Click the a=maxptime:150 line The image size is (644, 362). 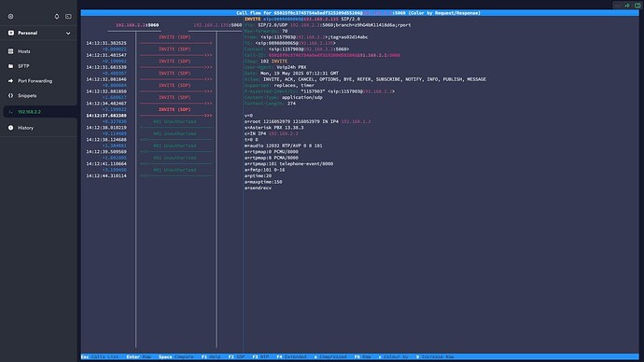click(x=263, y=182)
